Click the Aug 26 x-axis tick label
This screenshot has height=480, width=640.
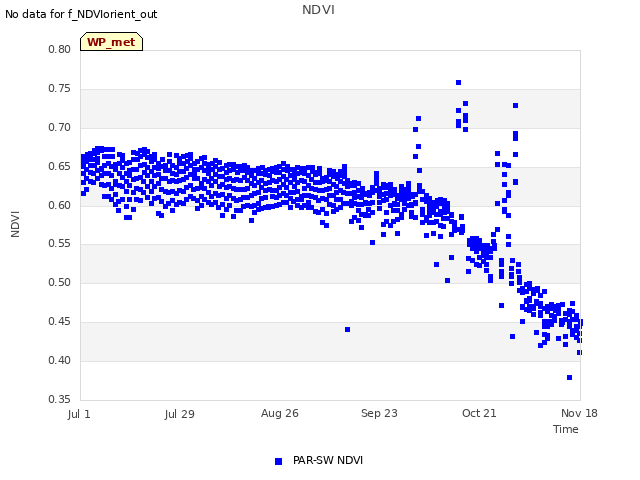point(280,413)
